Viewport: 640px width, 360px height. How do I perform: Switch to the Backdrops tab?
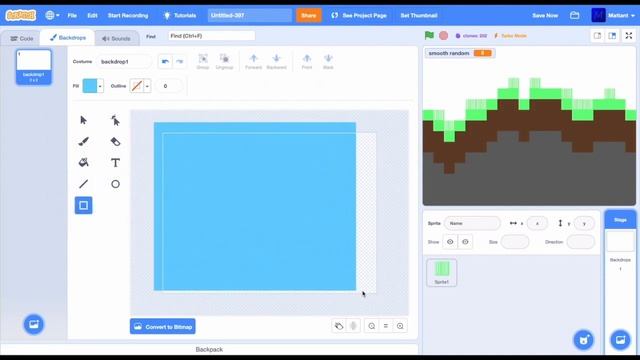point(68,38)
